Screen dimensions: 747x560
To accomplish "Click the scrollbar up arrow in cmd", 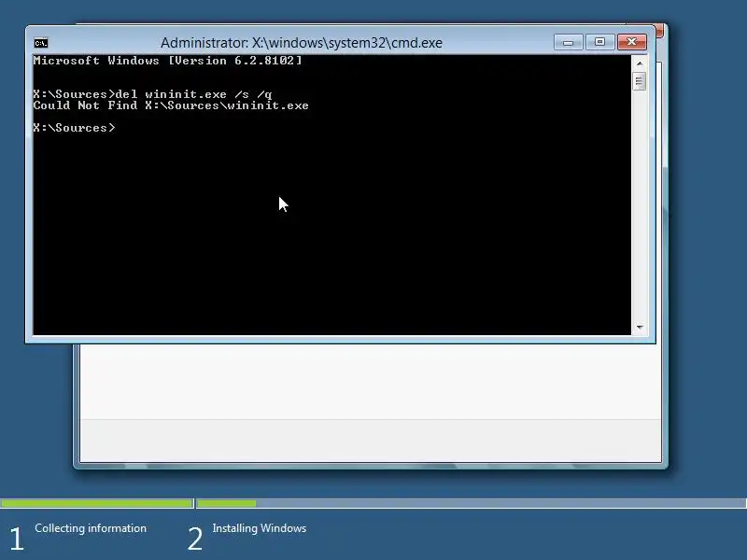I will [640, 63].
